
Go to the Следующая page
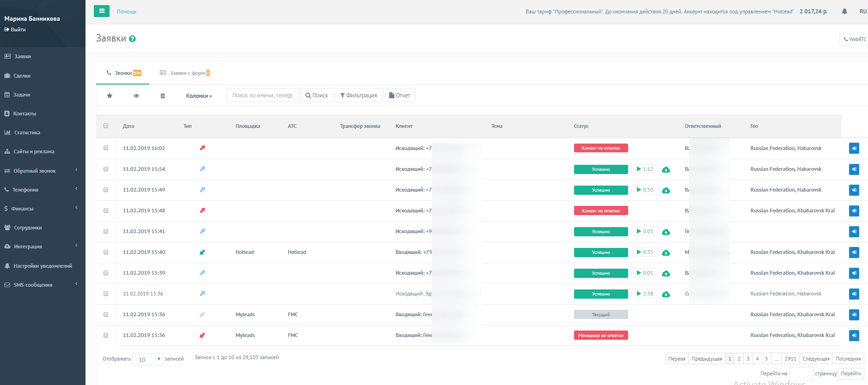point(816,359)
